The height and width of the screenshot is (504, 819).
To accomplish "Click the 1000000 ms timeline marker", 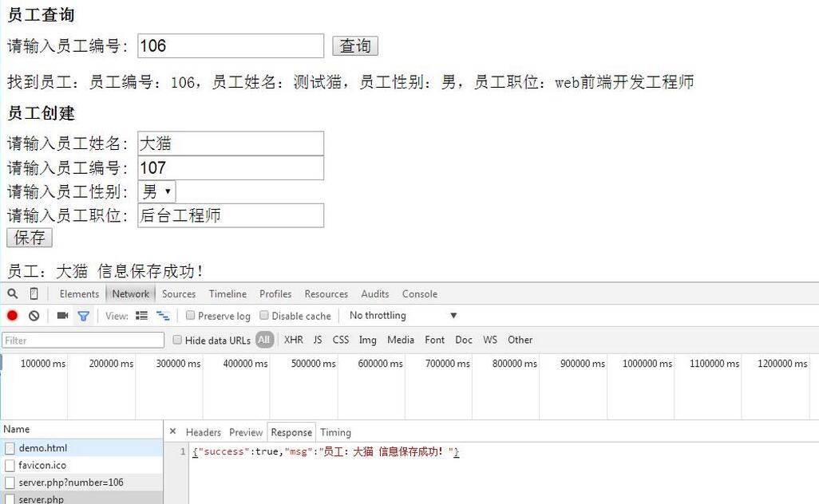I will (647, 363).
